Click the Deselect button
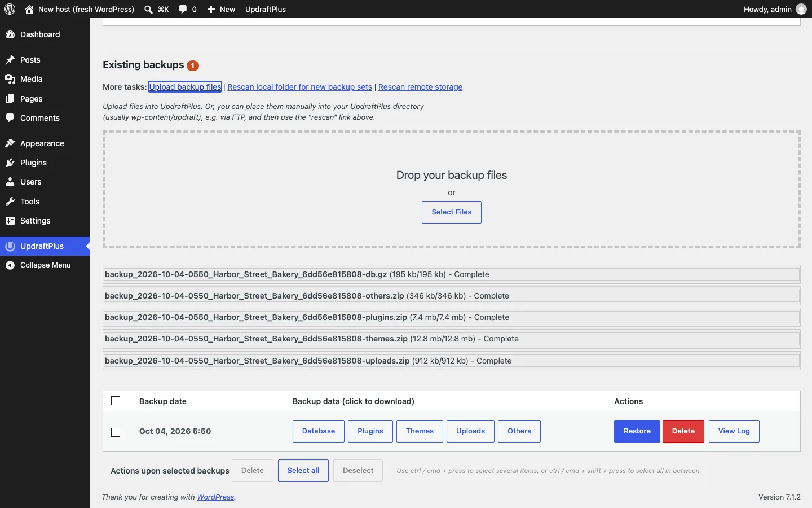The width and height of the screenshot is (812, 508). pos(358,471)
